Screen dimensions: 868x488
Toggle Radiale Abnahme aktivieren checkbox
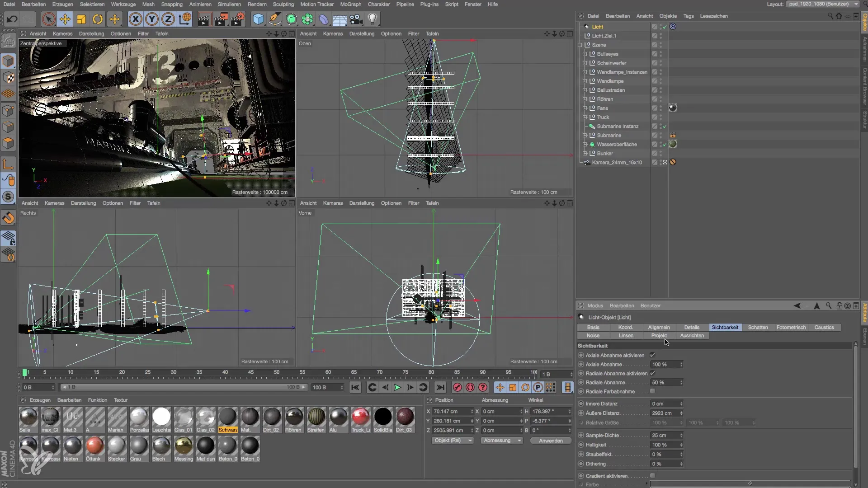(652, 373)
